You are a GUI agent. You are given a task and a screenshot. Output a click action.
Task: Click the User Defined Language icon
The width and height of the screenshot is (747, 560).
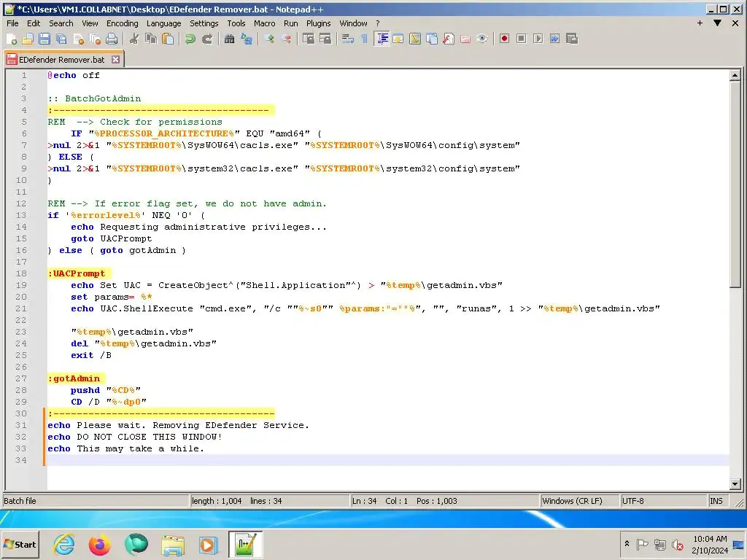[x=398, y=39]
